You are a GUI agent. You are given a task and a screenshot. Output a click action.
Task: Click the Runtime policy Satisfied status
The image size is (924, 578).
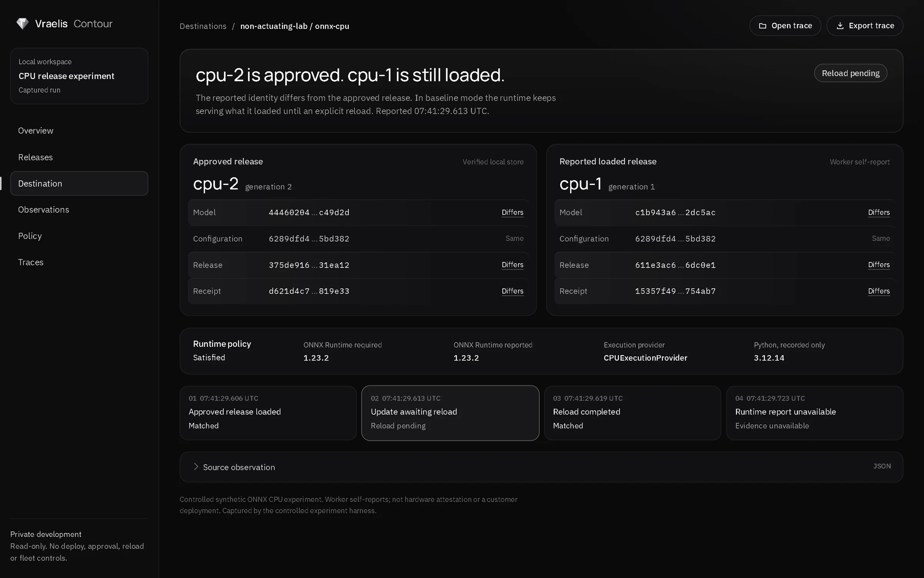click(x=209, y=358)
